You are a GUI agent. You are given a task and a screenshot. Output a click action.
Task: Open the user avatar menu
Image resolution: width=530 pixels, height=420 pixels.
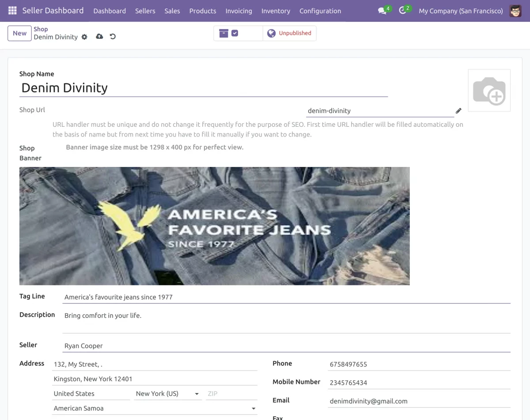click(515, 11)
